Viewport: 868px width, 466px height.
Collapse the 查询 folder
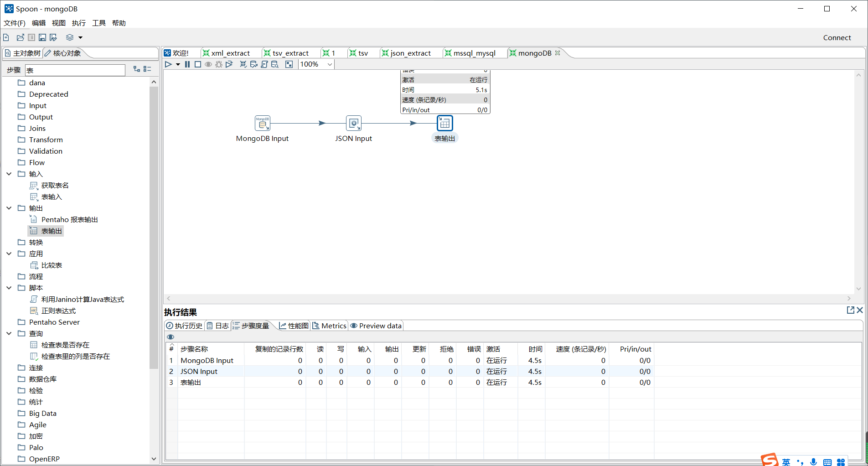pyautogui.click(x=9, y=333)
